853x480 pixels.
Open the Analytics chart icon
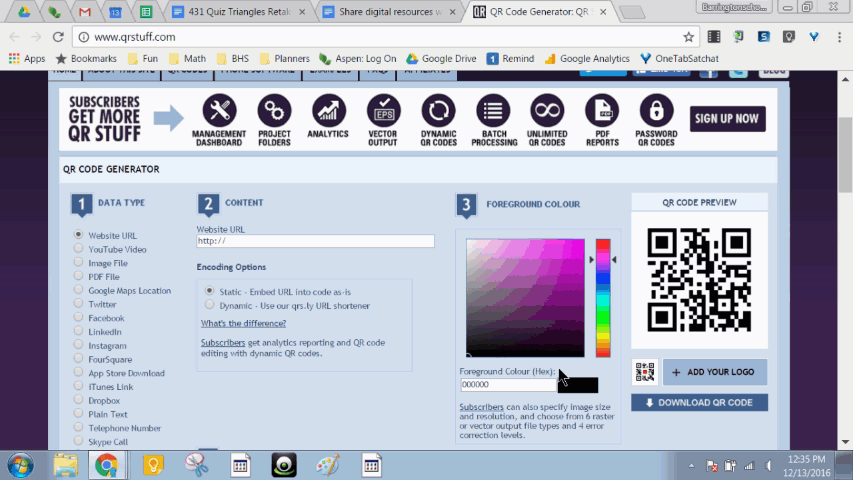[x=329, y=110]
